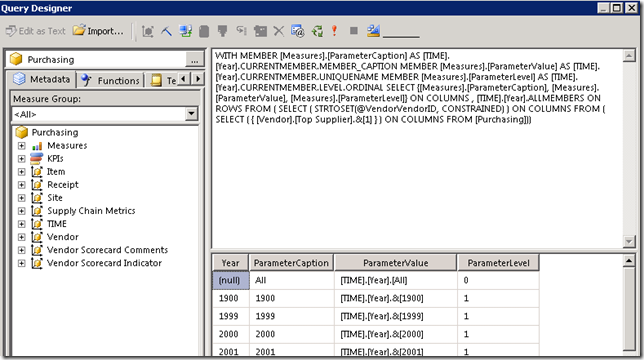The image size is (644, 360).
Task: Expand the Receipt dimension
Action: (x=21, y=185)
